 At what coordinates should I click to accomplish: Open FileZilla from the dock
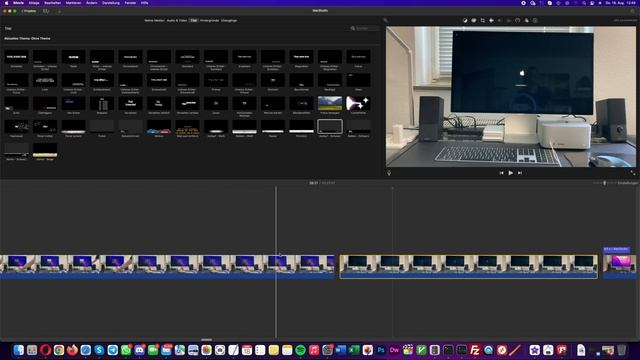pyautogui.click(x=475, y=350)
